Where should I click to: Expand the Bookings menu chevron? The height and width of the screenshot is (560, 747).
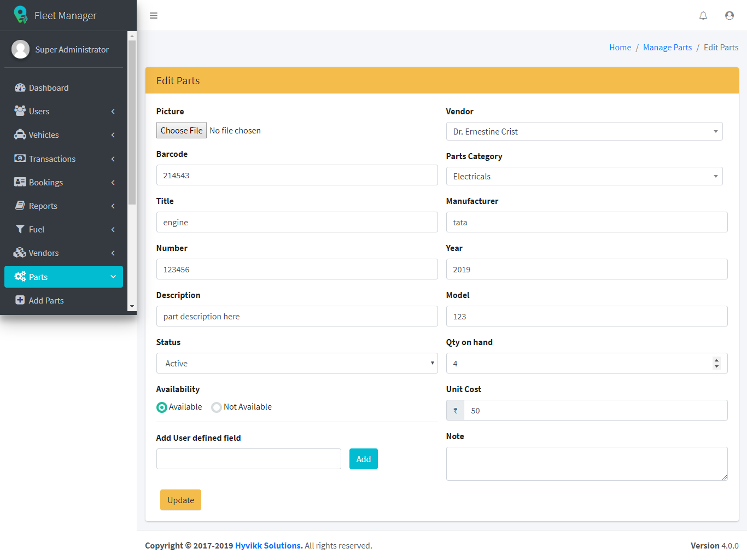tap(113, 183)
